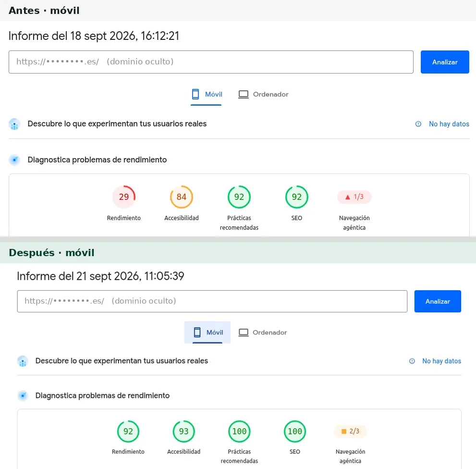Click info icon beside Después No hay datos
Viewport: 476px width, 469px height.
(412, 361)
